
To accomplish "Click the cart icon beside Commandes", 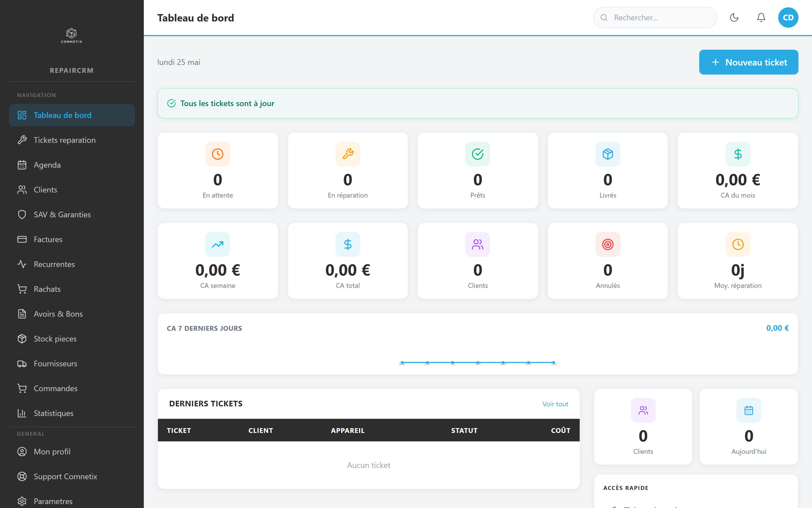I will point(22,388).
